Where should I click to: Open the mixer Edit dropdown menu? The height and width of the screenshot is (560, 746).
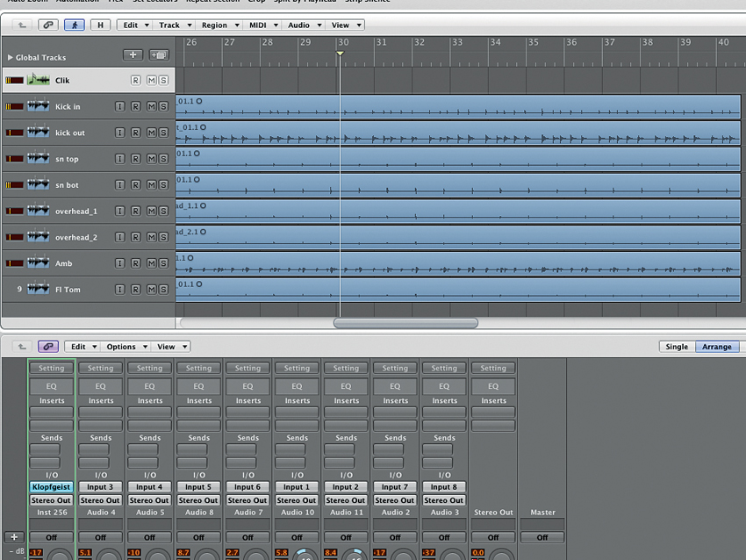pos(82,347)
